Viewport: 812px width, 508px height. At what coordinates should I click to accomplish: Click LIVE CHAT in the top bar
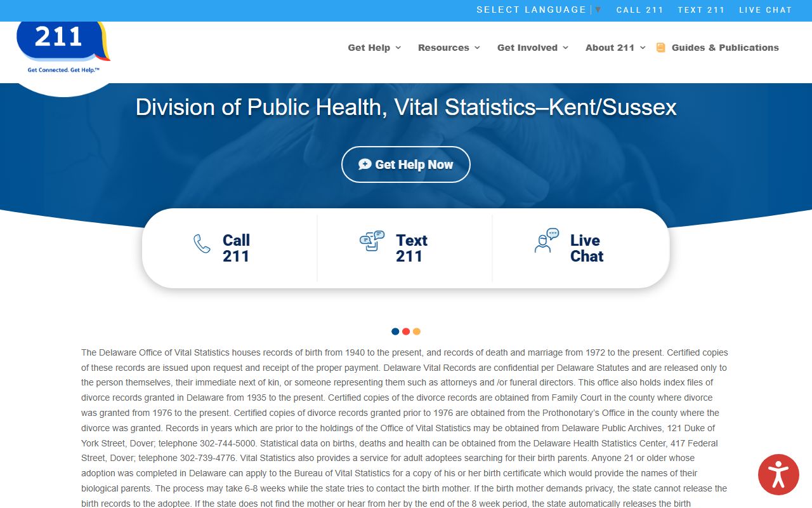coord(765,10)
